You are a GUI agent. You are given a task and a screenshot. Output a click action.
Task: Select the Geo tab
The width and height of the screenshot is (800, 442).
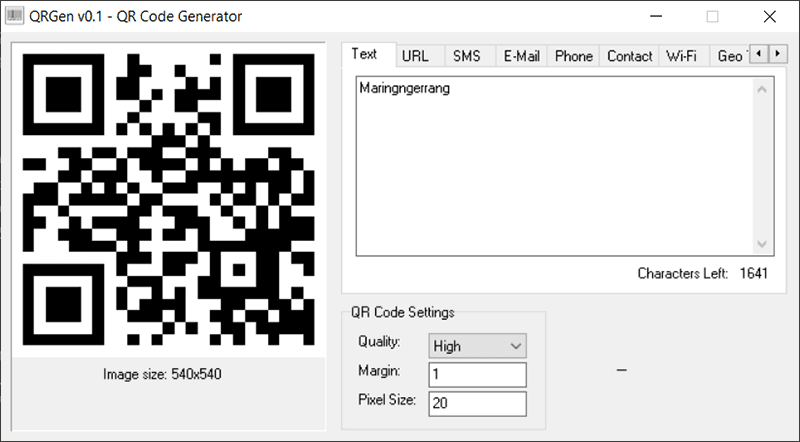[730, 56]
